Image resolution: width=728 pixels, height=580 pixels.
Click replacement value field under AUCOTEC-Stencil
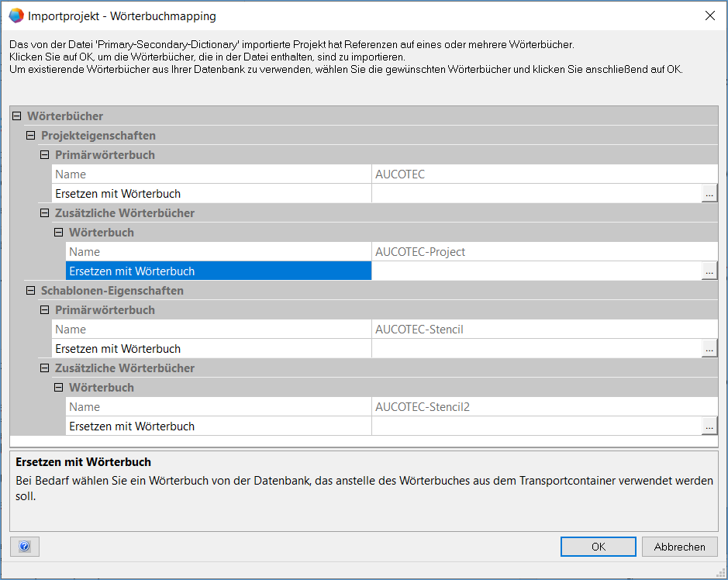[535, 349]
